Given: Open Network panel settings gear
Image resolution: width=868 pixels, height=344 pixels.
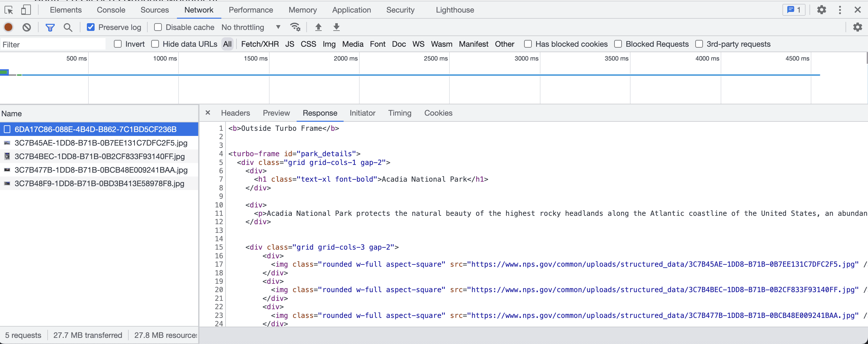Looking at the screenshot, I should [x=857, y=27].
